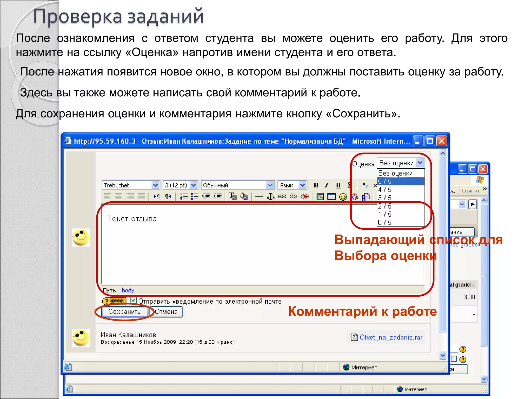The image size is (532, 399).
Task: Click the keyboard shortcuts help icon
Action: click(114, 301)
